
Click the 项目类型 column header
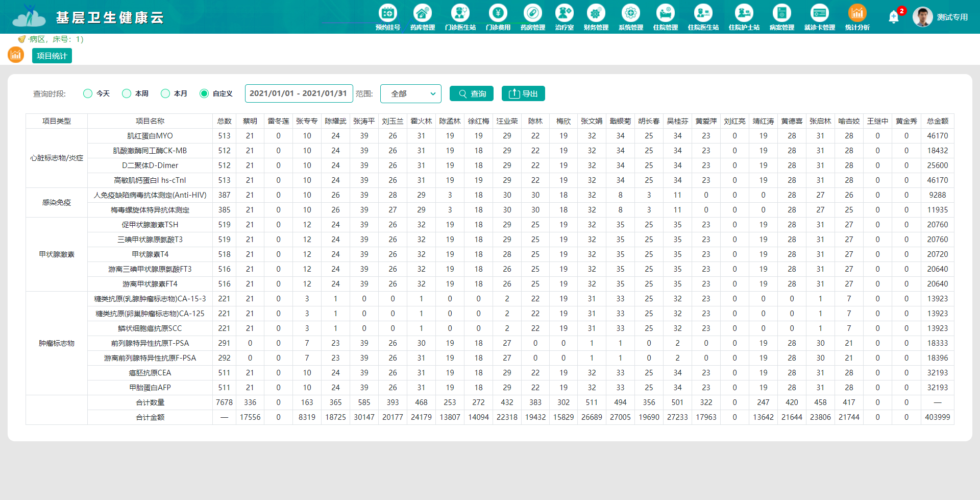57,121
